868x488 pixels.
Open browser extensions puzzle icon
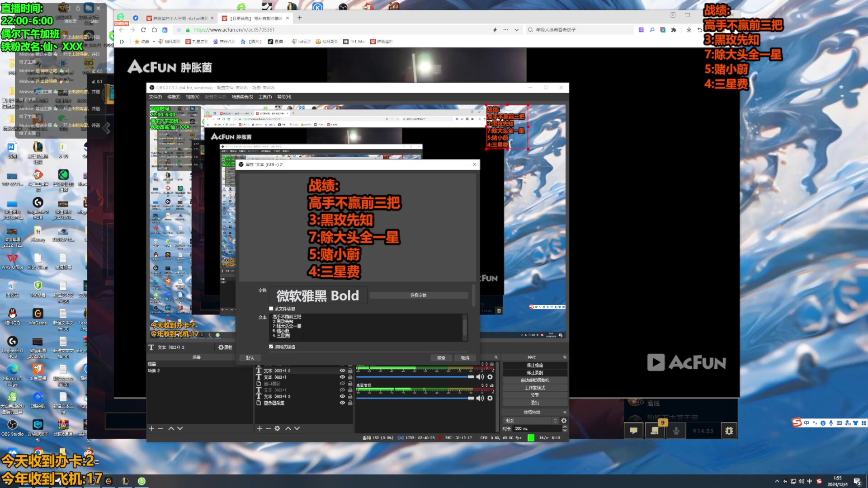point(674,30)
